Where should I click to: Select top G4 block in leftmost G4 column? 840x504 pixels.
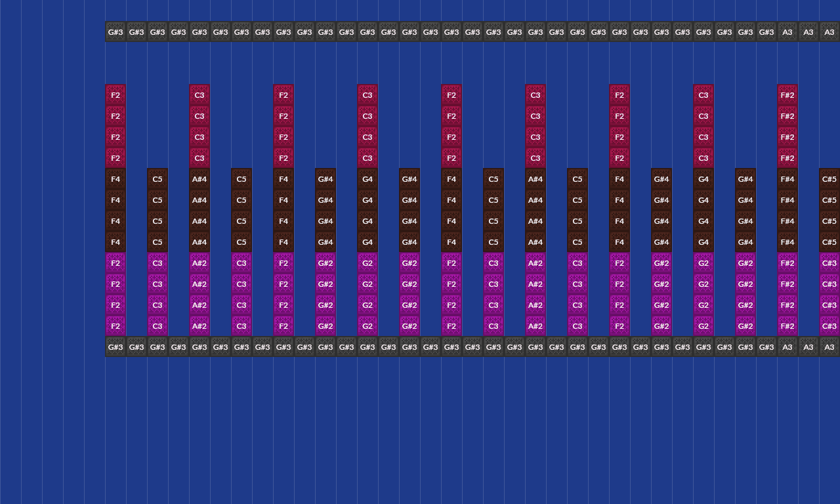367,179
